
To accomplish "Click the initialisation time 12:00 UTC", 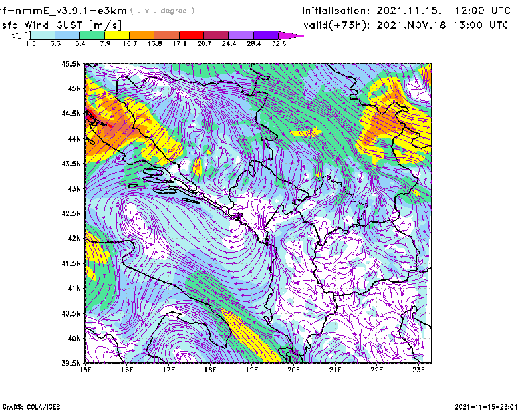I will pos(483,11).
